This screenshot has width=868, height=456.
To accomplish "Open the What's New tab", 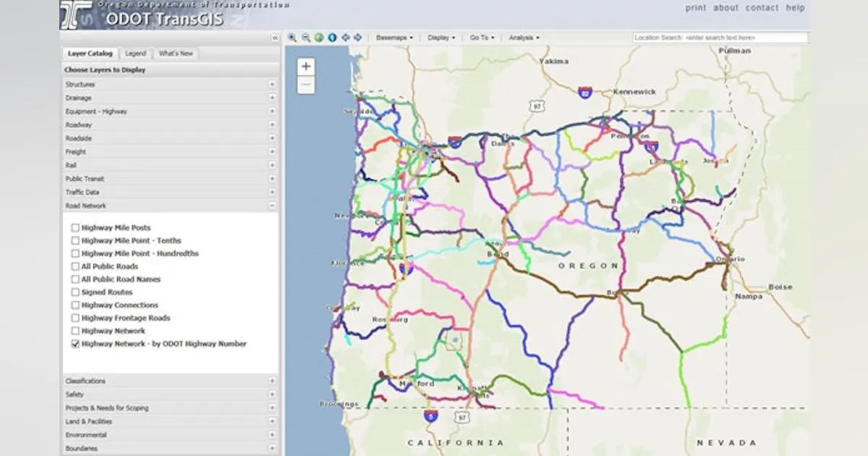I will (x=176, y=54).
